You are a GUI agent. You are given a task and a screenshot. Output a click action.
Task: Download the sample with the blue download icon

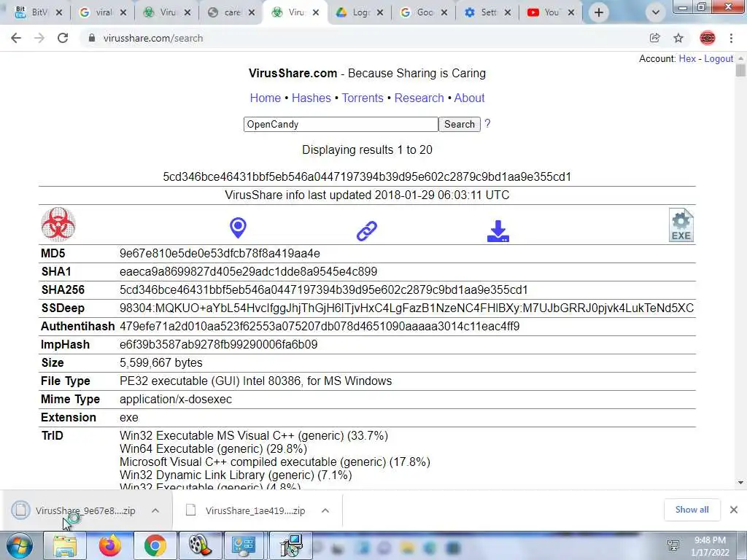[498, 231]
